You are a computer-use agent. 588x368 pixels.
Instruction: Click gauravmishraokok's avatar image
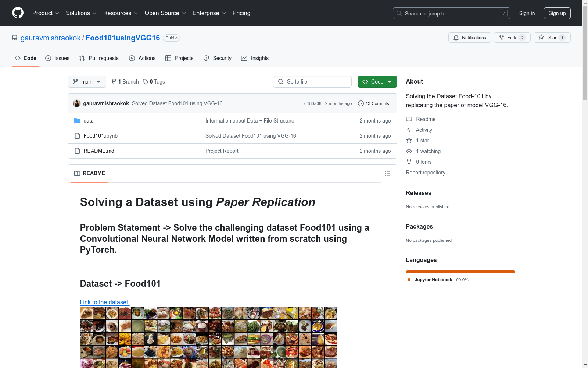[x=77, y=103]
